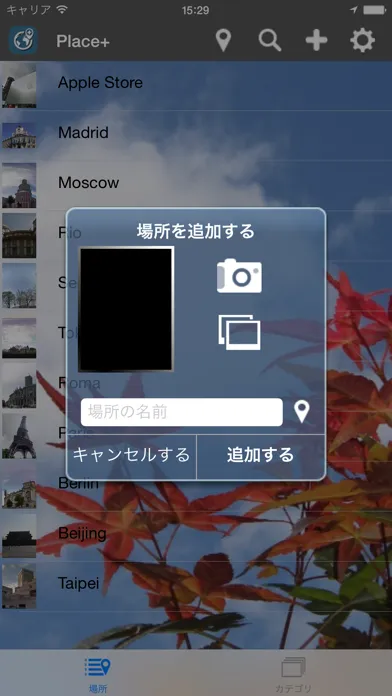Tap the Place+ app globe icon
Image resolution: width=392 pixels, height=696 pixels.
(x=23, y=40)
